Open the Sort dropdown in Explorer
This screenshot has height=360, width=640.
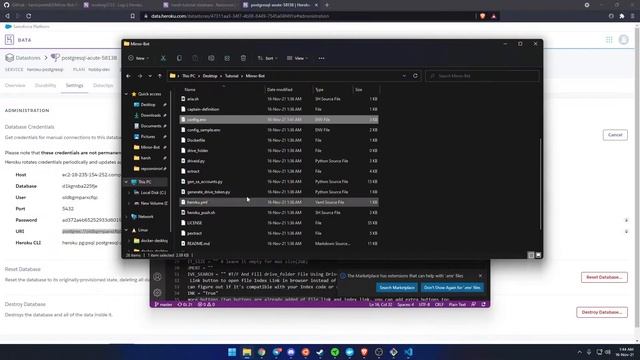pyautogui.click(x=267, y=58)
